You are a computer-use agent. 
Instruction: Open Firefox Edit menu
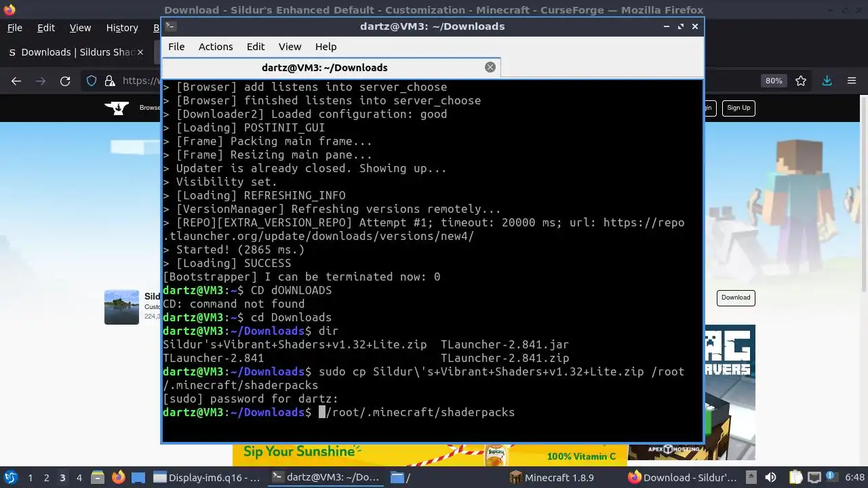[46, 28]
